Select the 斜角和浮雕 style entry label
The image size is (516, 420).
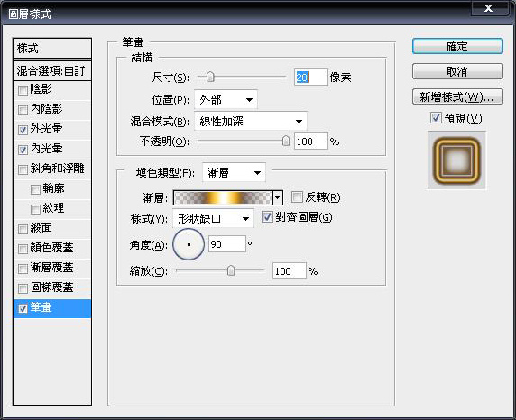pyautogui.click(x=57, y=169)
